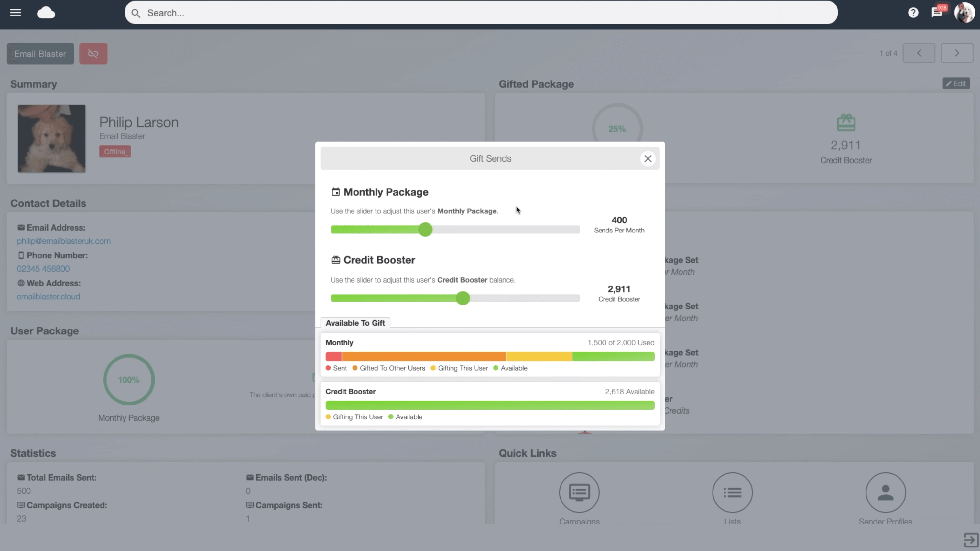
Task: Go to next record arrow
Action: [957, 53]
